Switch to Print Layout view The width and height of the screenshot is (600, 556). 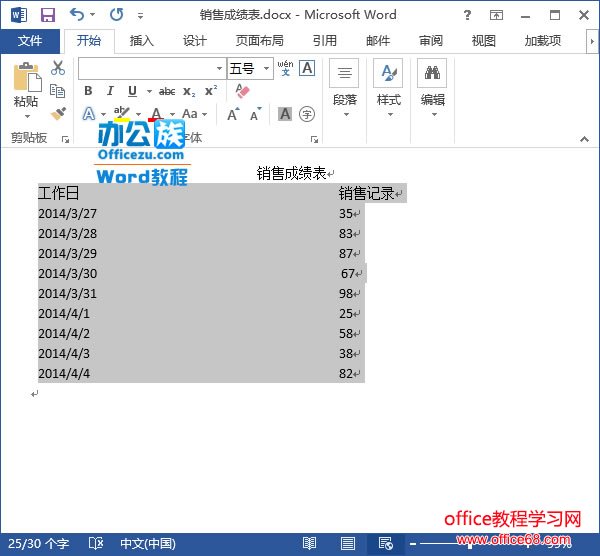coord(347,543)
